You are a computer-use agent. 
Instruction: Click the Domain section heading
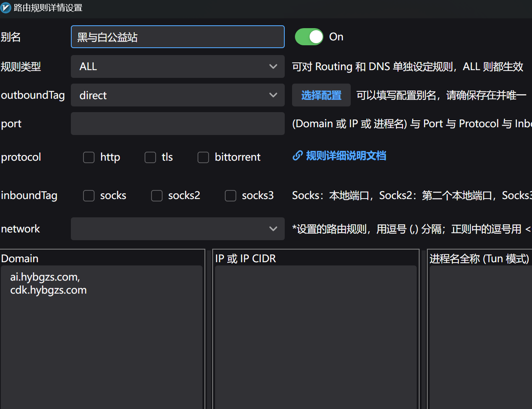tap(20, 259)
